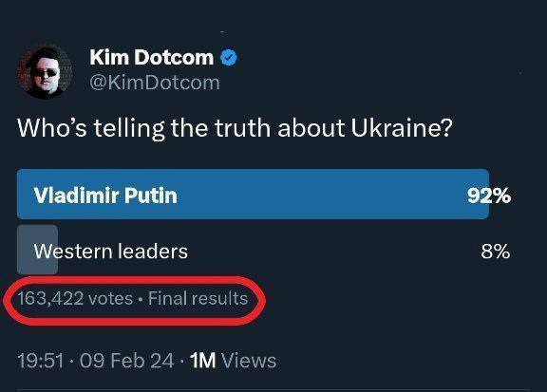Select the tweet's question text about truth
Image resolution: width=547 pixels, height=392 pixels.
[235, 129]
